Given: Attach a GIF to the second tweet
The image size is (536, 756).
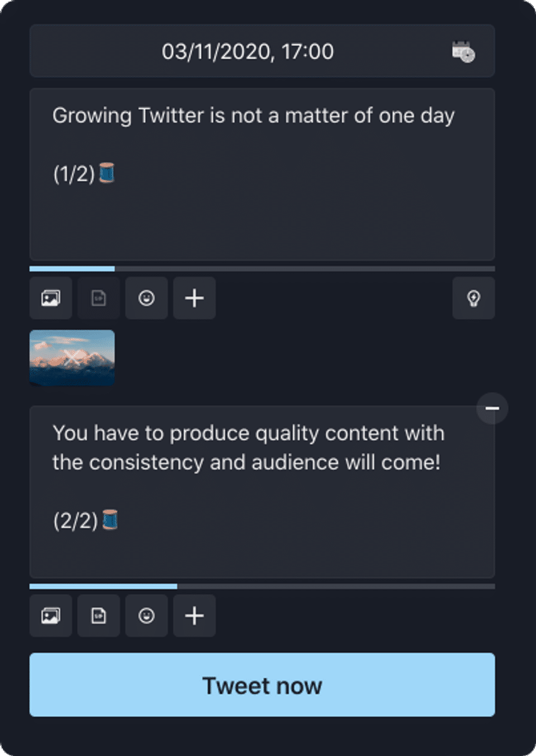Looking at the screenshot, I should point(99,616).
